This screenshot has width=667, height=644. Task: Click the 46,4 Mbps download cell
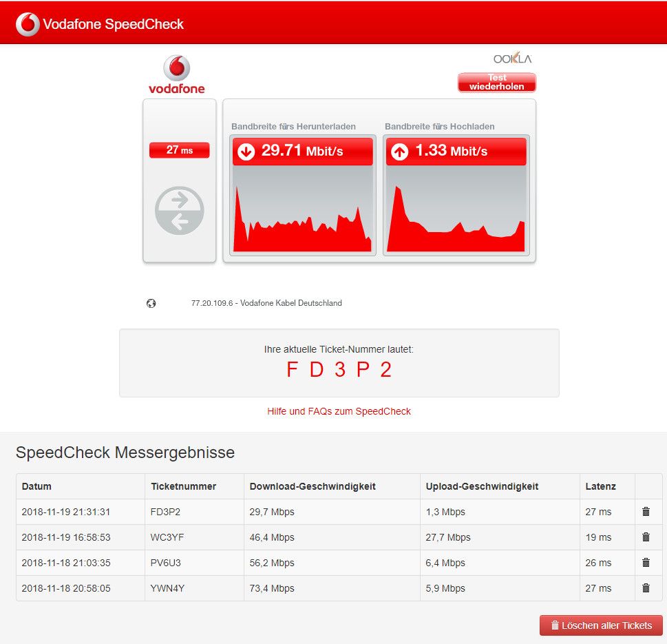pyautogui.click(x=272, y=537)
